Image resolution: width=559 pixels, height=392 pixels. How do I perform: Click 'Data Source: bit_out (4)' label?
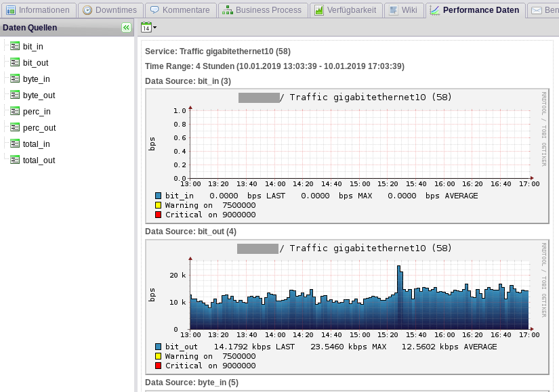coord(190,232)
